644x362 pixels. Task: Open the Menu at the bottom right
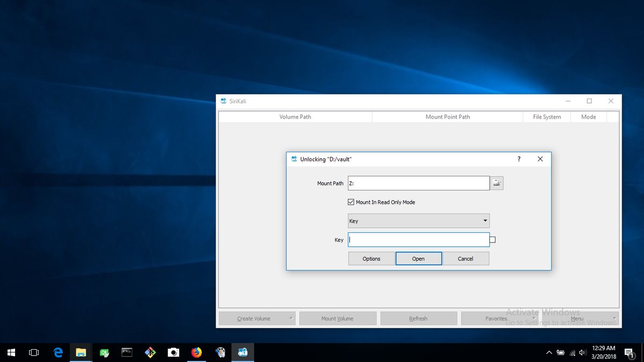tap(577, 318)
